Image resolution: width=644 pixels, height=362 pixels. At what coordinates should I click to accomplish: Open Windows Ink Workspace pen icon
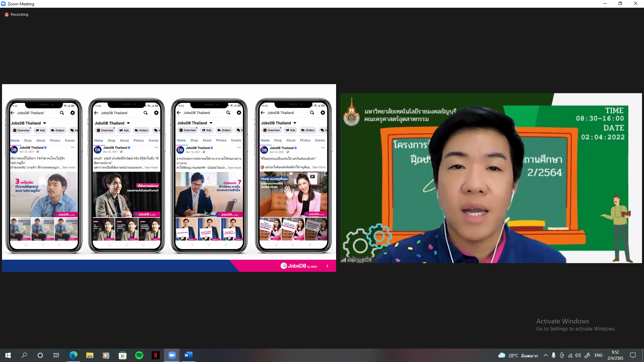point(587,355)
